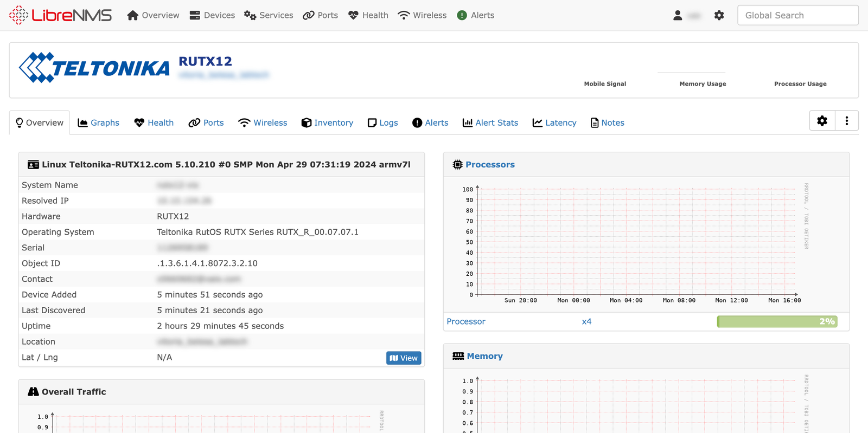Open the Processors panel heading link
868x433 pixels.
[x=490, y=165]
